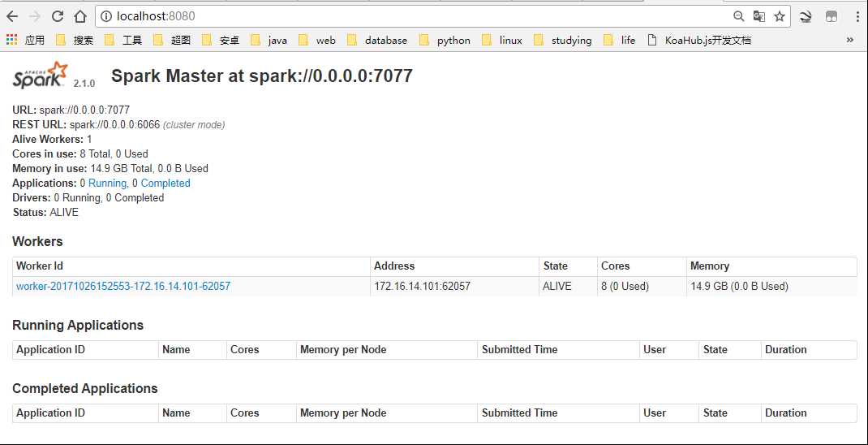Screen dimensions: 868x445
Task: Open the zoom magnifier icon in address bar
Action: (738, 16)
